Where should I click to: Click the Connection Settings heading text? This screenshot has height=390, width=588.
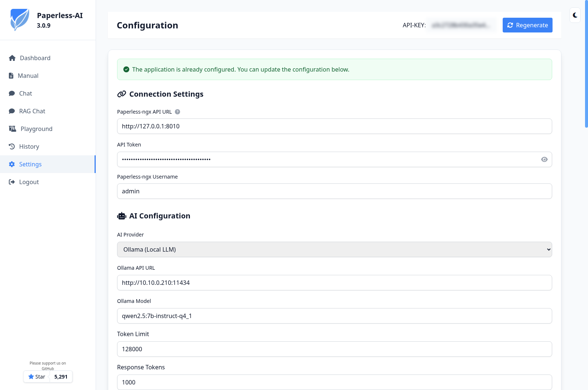166,94
